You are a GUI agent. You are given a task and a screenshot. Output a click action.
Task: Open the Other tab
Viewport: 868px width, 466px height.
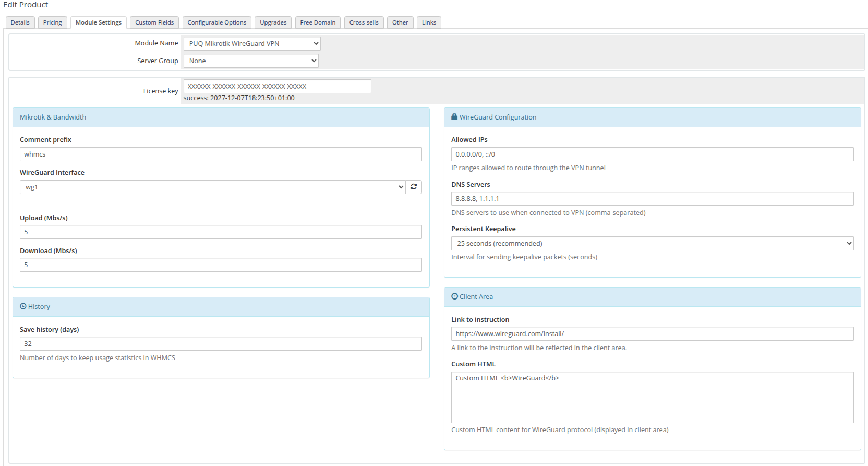tap(400, 22)
